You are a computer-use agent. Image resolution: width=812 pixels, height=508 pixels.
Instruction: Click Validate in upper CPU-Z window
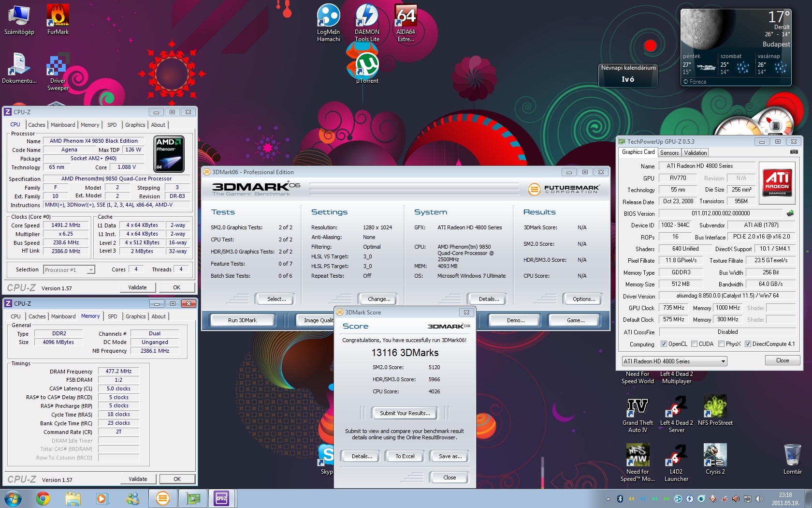click(137, 287)
